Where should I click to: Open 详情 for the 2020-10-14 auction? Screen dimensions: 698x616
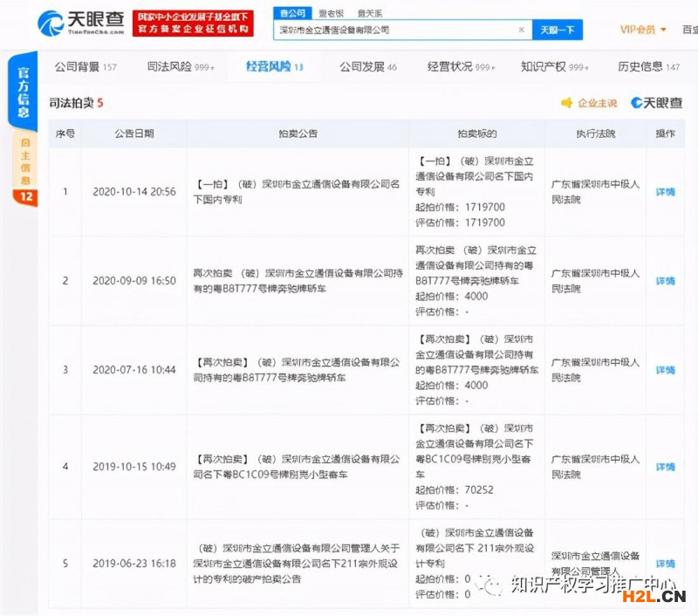(x=666, y=192)
